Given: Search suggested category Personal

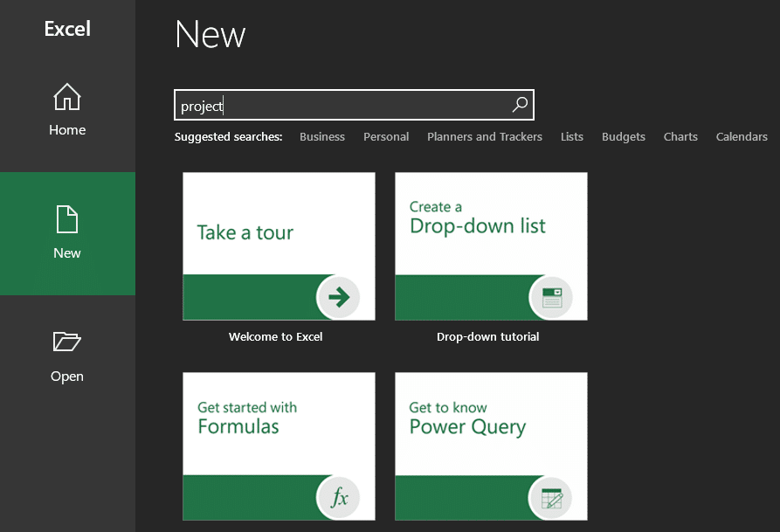Looking at the screenshot, I should [386, 137].
